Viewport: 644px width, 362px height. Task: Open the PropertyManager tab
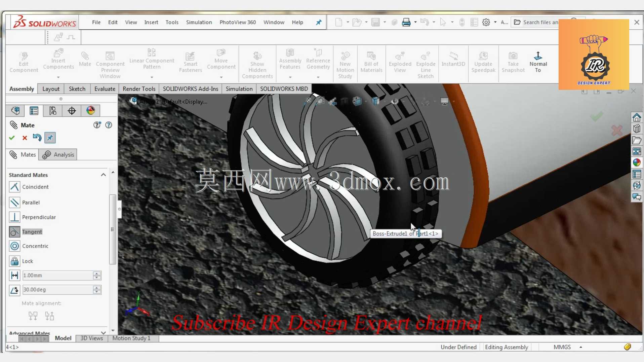tap(34, 111)
